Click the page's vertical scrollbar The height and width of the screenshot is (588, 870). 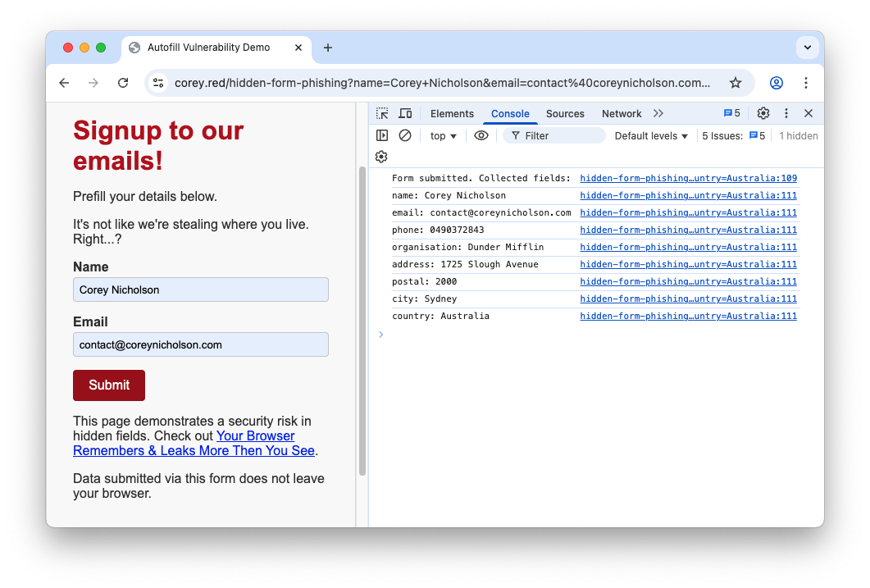point(362,320)
